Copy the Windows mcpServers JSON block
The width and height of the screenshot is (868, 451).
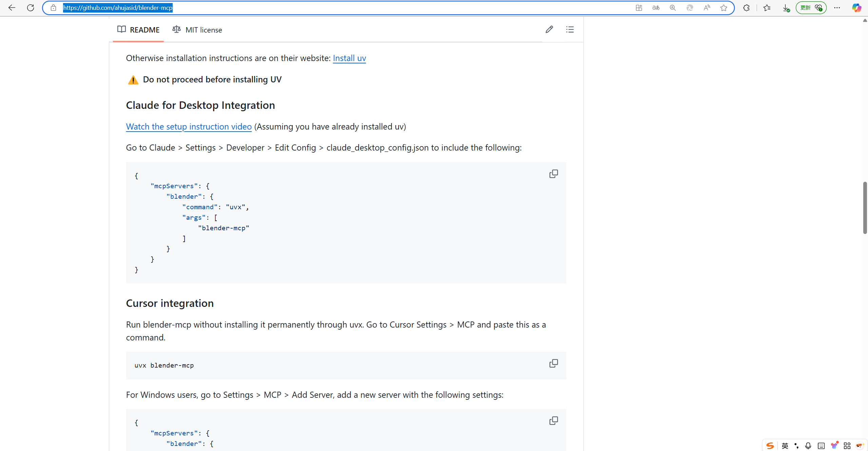click(x=553, y=421)
